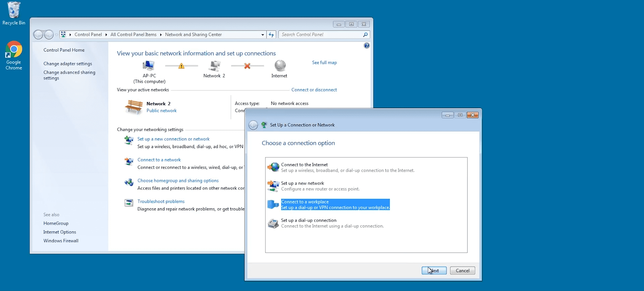
Task: Click the Control Panel back arrow button
Action: point(38,34)
